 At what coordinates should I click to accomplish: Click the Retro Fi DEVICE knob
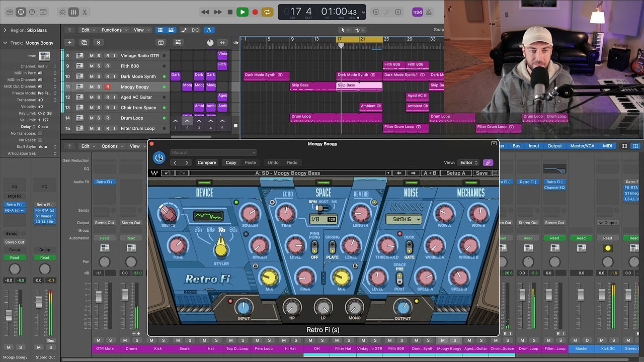(168, 214)
